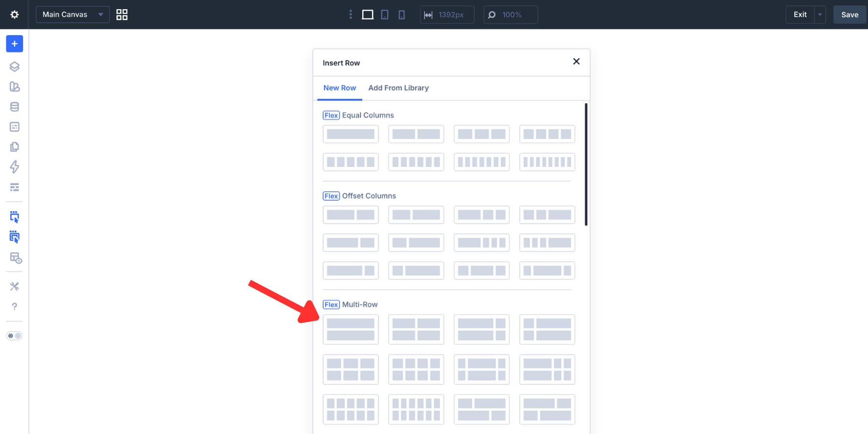868x434 pixels.
Task: Switch to the tablet viewport icon
Action: (385, 14)
